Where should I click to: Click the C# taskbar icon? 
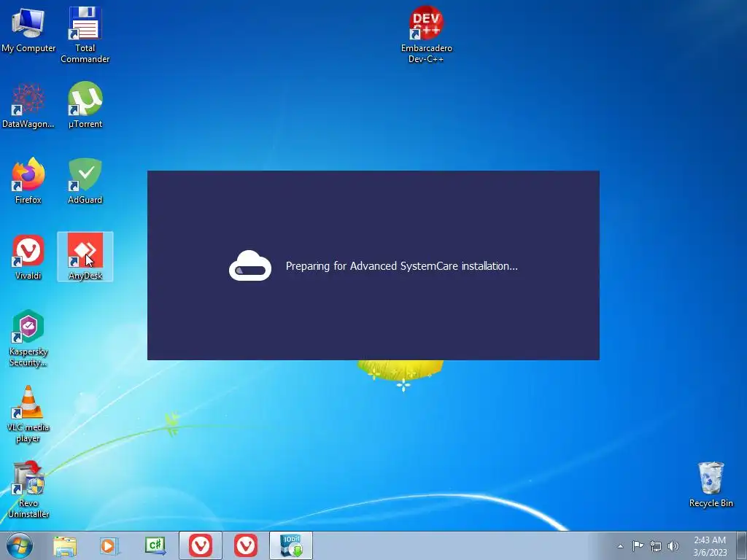pos(155,545)
